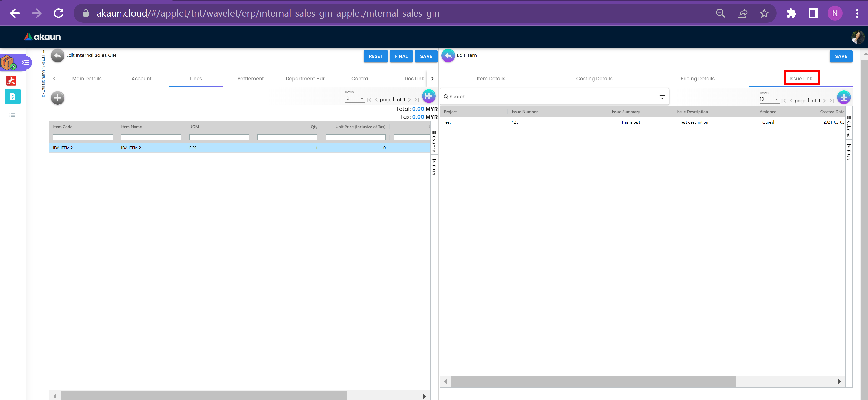Click the search filter icon in search bar

662,97
